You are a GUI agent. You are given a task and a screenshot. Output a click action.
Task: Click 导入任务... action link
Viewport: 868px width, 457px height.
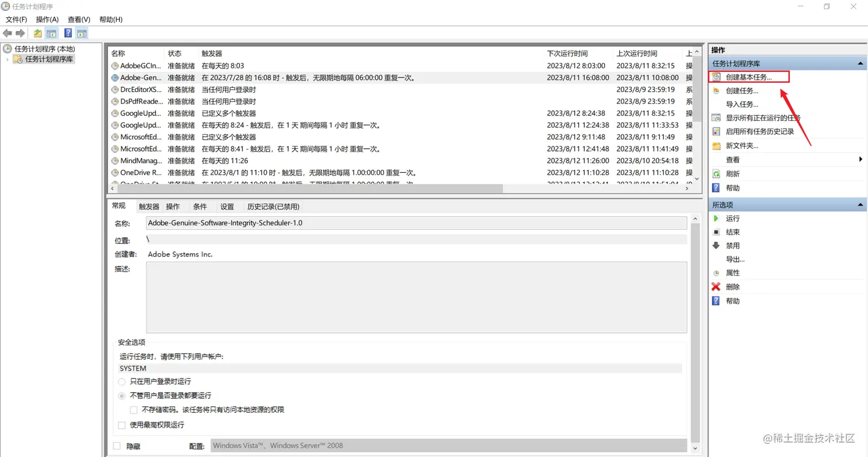point(742,104)
